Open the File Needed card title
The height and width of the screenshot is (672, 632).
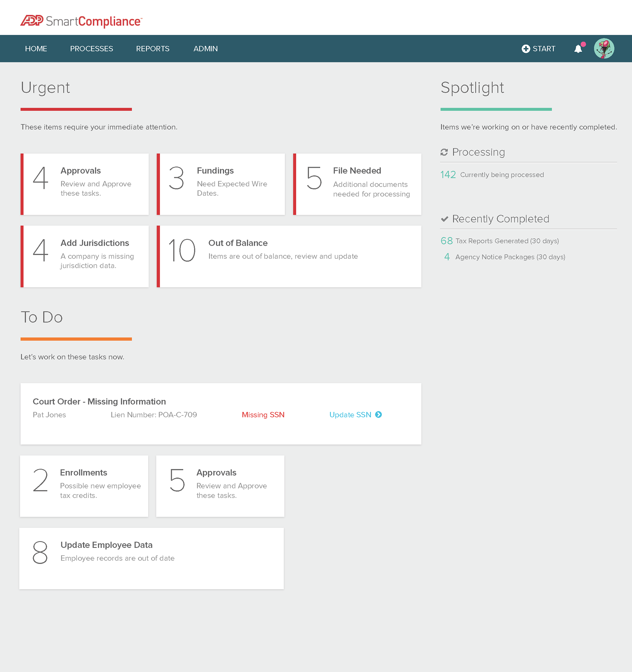pyautogui.click(x=357, y=171)
